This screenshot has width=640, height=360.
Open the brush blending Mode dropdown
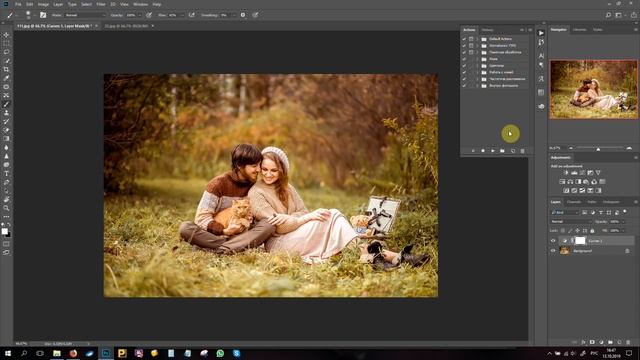pyautogui.click(x=84, y=15)
